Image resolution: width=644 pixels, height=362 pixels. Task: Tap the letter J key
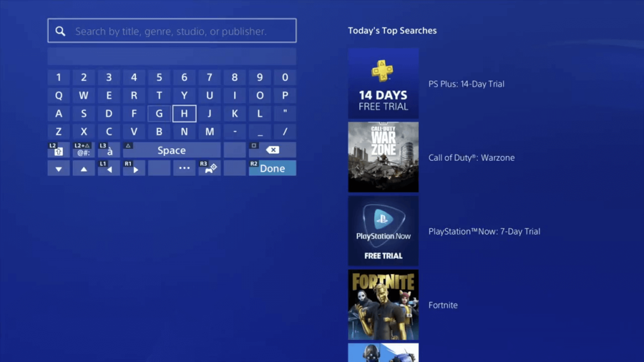[x=209, y=114]
